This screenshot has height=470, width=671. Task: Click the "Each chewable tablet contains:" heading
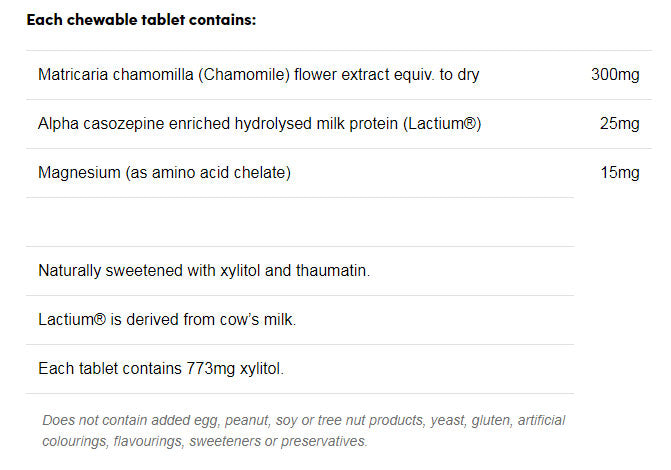141,20
